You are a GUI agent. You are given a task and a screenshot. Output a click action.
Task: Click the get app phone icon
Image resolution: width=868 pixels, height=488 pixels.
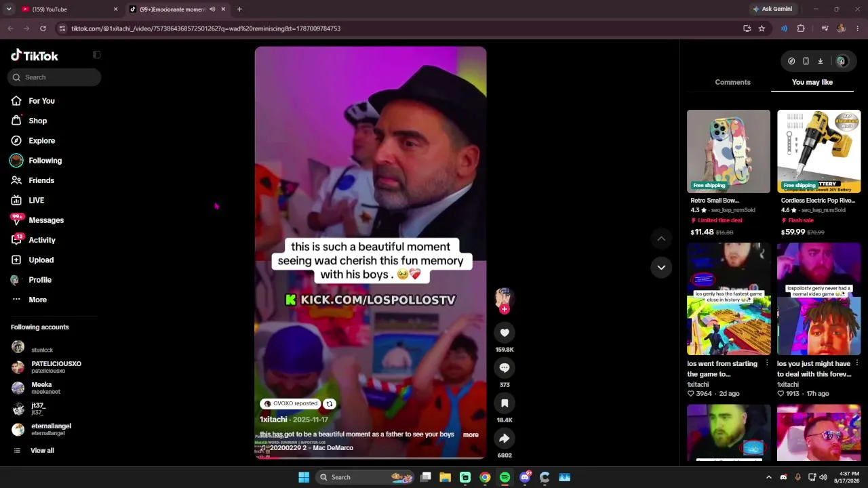pos(806,61)
